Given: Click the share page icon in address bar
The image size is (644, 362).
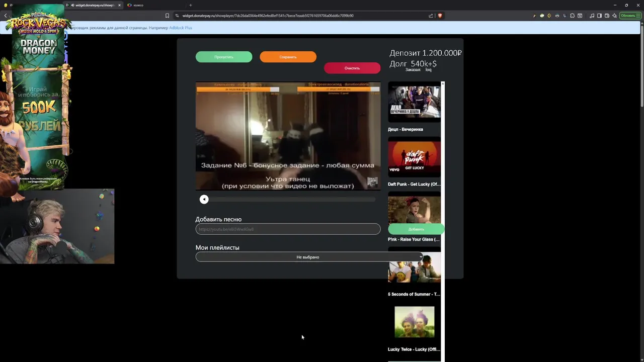Looking at the screenshot, I should point(431,16).
